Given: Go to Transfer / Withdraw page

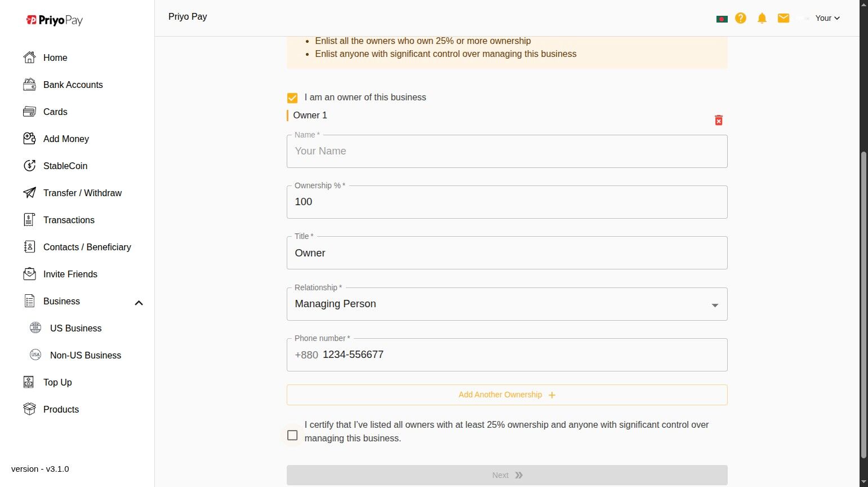Looking at the screenshot, I should 82,193.
